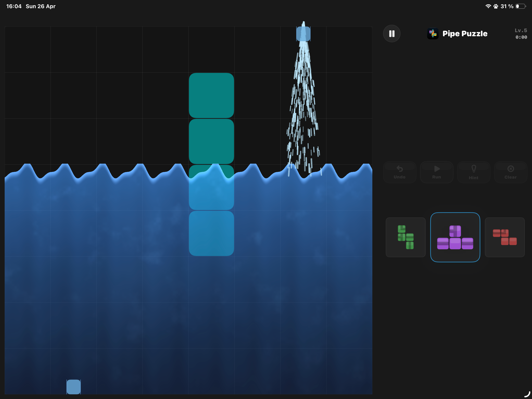Check the Wi-Fi status icon
The width and height of the screenshot is (532, 399).
pyautogui.click(x=488, y=6)
